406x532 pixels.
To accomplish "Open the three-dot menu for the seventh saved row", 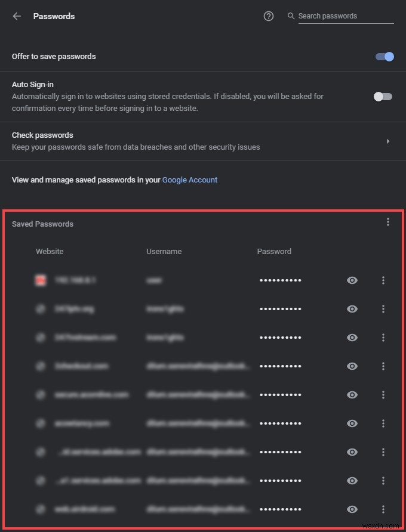I will 383,452.
